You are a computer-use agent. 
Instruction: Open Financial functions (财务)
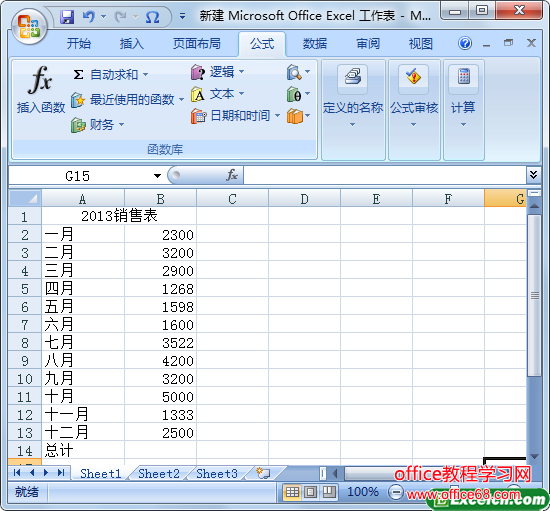[x=98, y=125]
